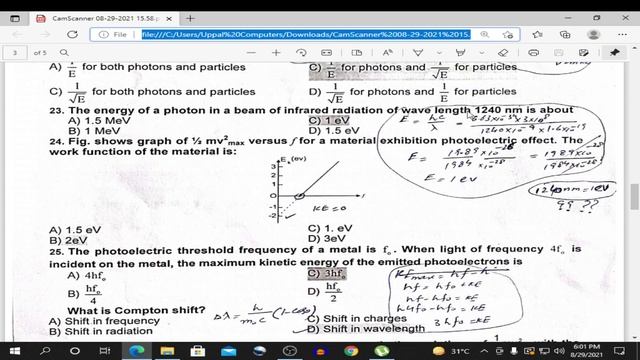This screenshot has height=360, width=640.
Task: Zoom out of the PDF
Action: point(251,53)
